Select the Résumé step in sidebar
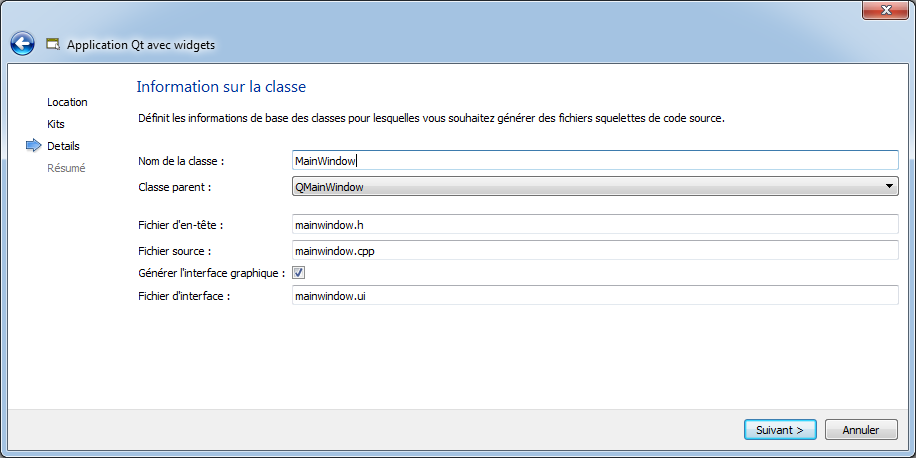The height and width of the screenshot is (458, 916). point(66,168)
